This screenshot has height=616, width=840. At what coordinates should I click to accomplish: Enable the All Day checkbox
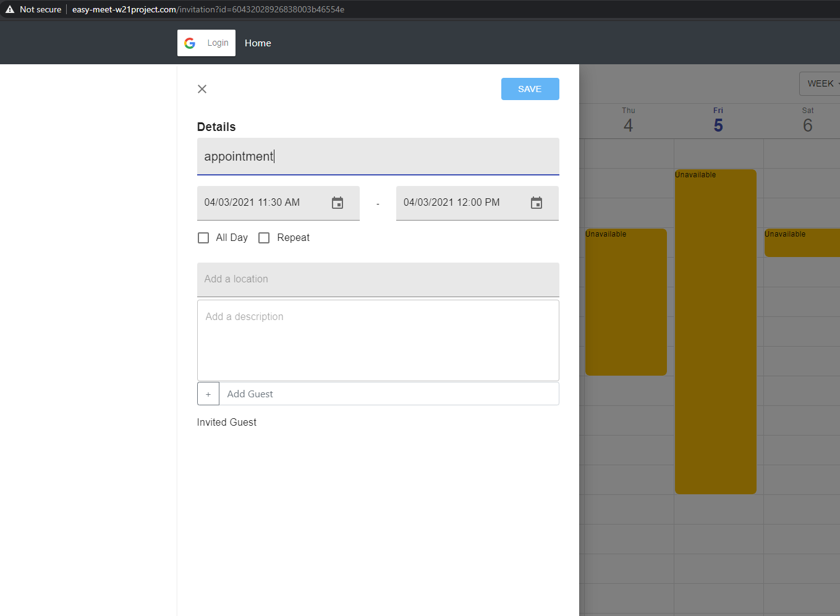[x=203, y=238]
